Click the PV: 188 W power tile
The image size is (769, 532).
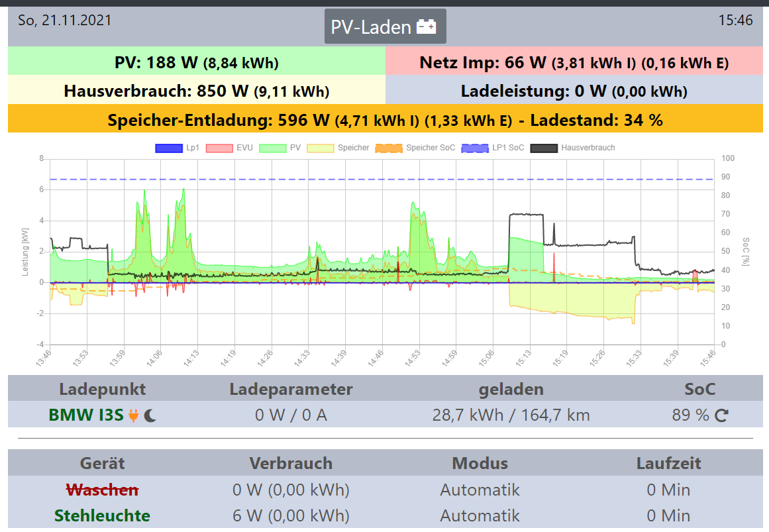point(197,61)
